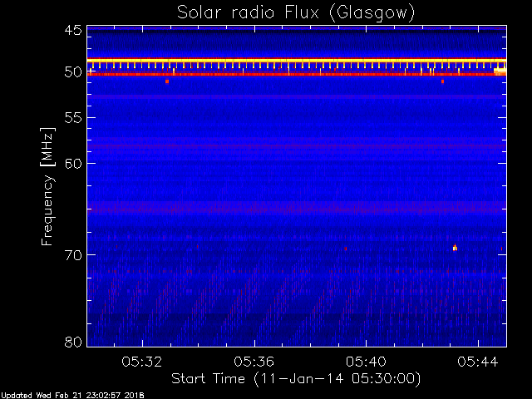Click the '50' frequency tick label
Image resolution: width=532 pixels, height=399 pixels.
(x=73, y=72)
